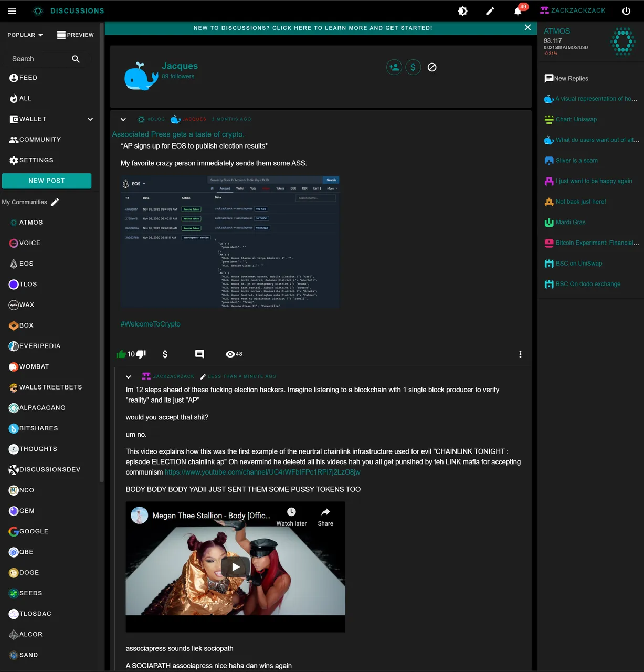Image resolution: width=644 pixels, height=672 pixels.
Task: Go to ALL posts
Action: click(x=20, y=98)
